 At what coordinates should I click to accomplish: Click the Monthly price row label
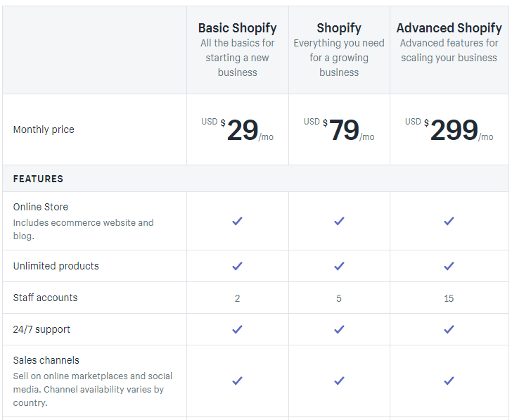tap(44, 129)
